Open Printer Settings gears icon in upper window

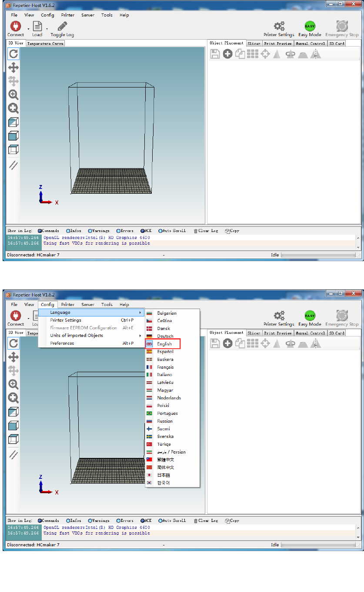[279, 26]
